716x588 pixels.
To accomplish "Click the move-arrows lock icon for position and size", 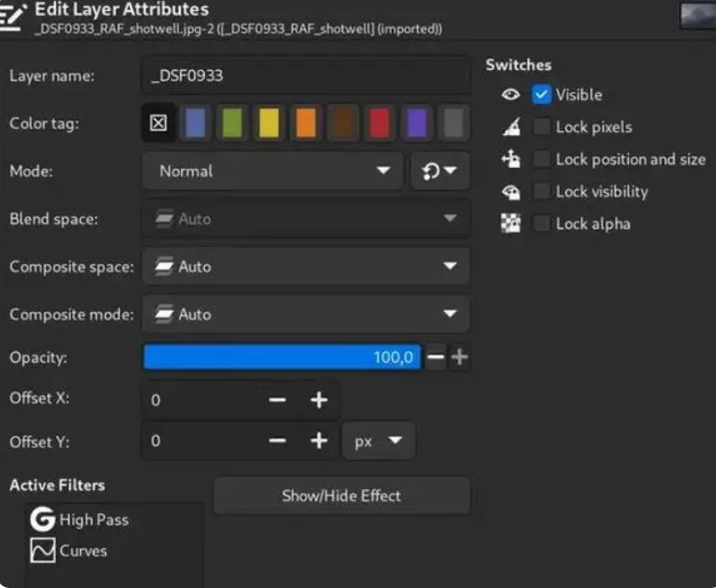I will [x=511, y=159].
